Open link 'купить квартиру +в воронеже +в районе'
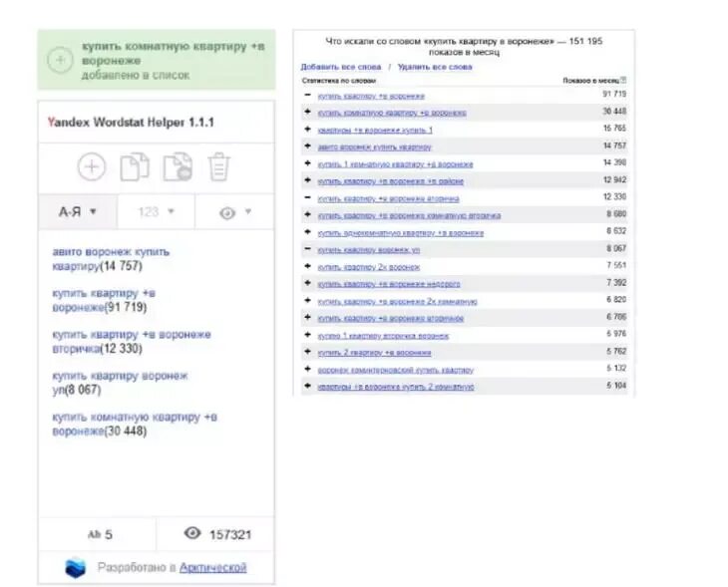The height and width of the screenshot is (587, 728). tap(391, 181)
